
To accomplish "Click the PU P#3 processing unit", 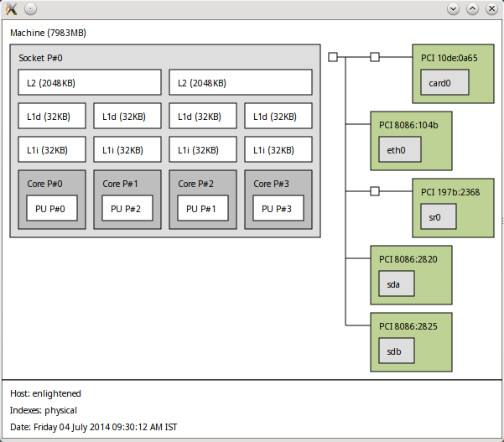I will coord(278,209).
